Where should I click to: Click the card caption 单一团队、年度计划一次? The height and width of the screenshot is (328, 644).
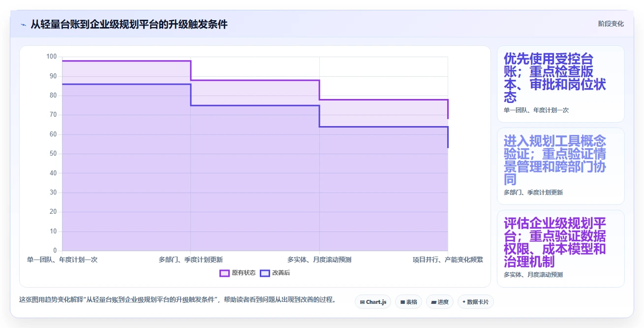536,110
